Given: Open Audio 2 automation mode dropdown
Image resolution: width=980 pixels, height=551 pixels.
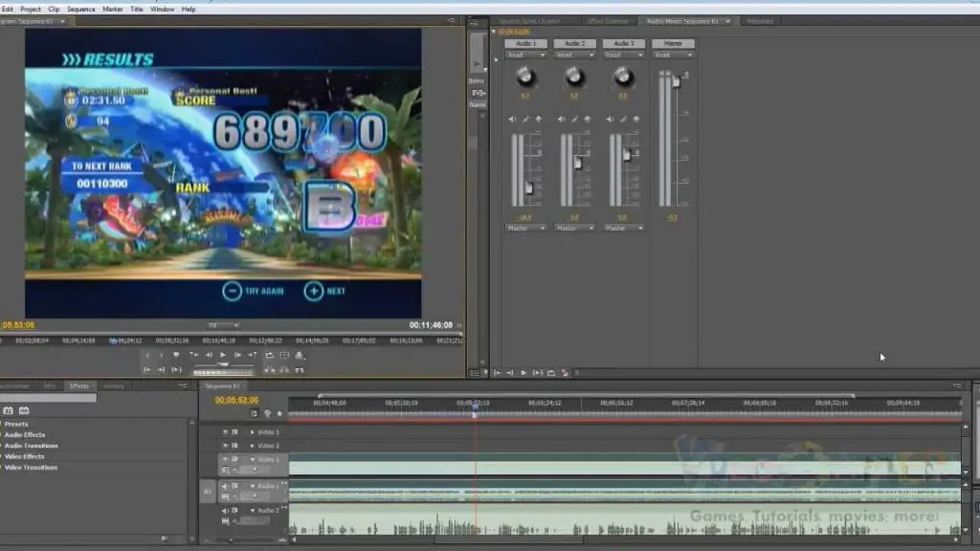Looking at the screenshot, I should [x=574, y=55].
